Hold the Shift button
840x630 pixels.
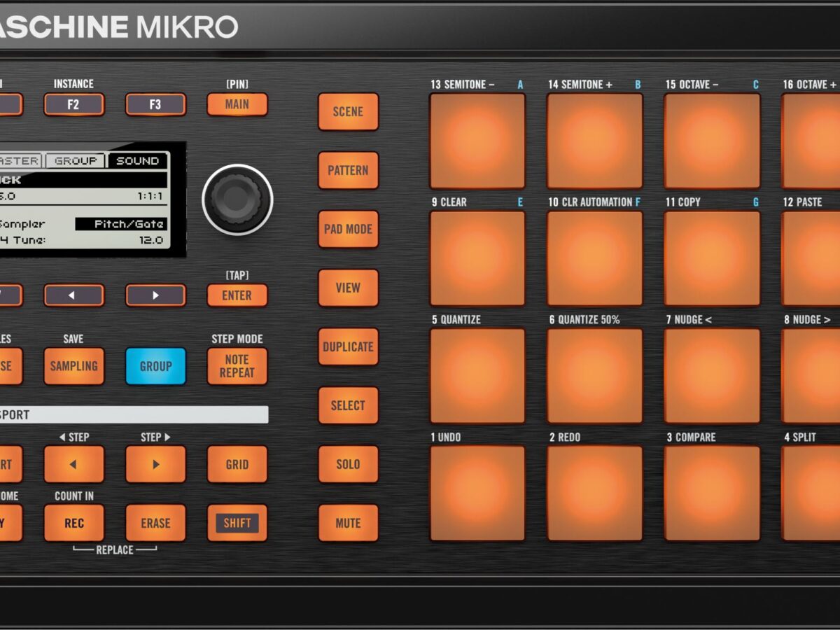[237, 523]
